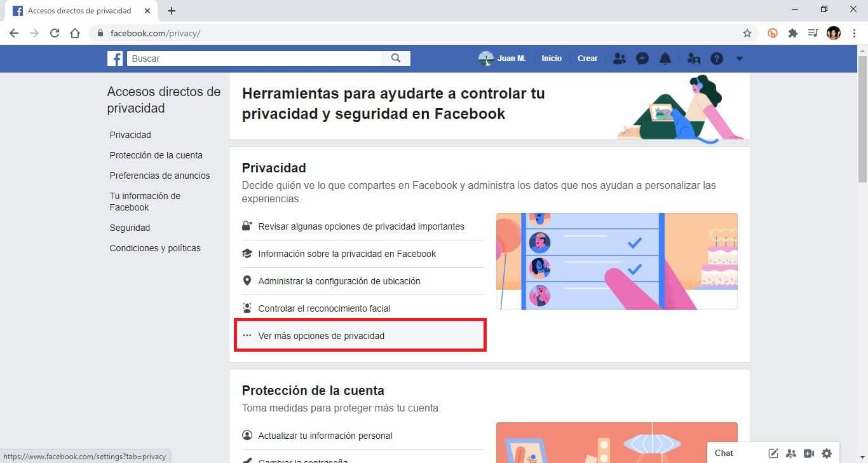Select Preferencias de anuncios in sidebar
Viewport: 868px width, 463px height.
159,176
